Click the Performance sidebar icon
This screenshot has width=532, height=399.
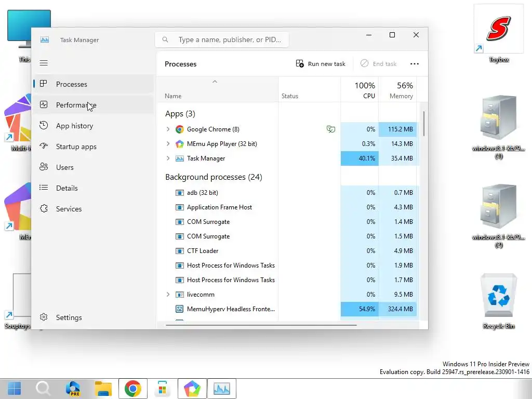44,104
